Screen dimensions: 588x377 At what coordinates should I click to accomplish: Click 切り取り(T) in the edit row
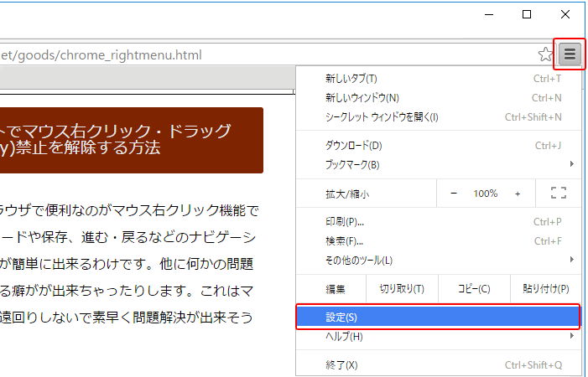(402, 289)
